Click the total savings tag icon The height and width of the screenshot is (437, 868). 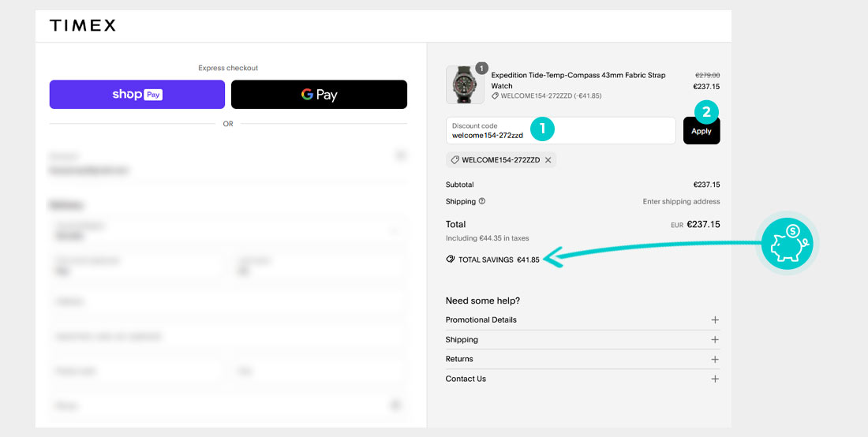pos(451,259)
